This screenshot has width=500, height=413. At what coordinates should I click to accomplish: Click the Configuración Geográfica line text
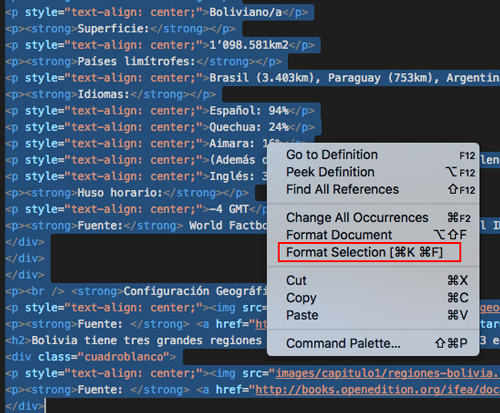coord(195,291)
